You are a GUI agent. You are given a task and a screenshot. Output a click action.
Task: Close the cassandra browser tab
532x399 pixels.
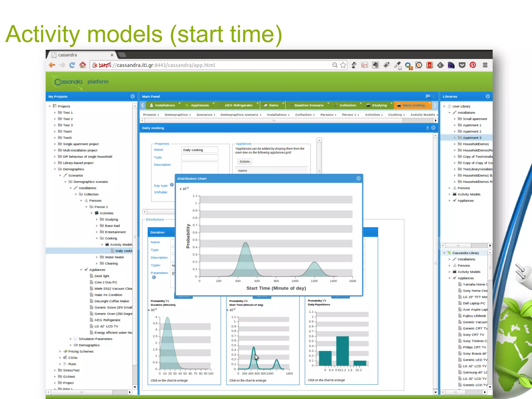[112, 55]
